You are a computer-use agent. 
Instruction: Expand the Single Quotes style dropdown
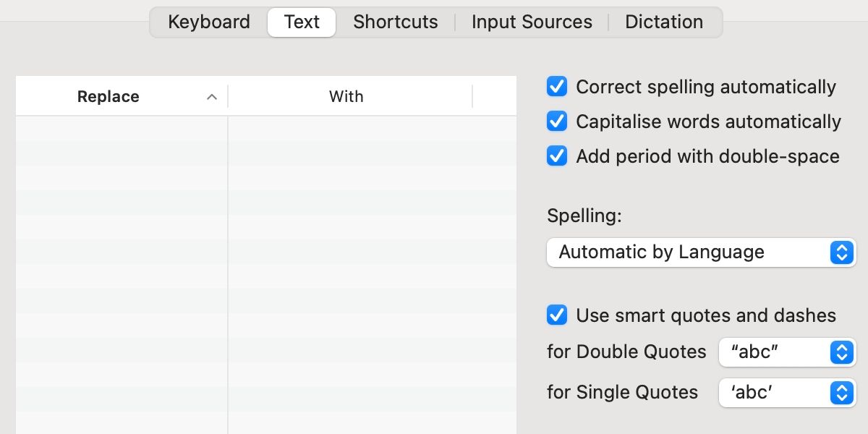click(x=787, y=393)
